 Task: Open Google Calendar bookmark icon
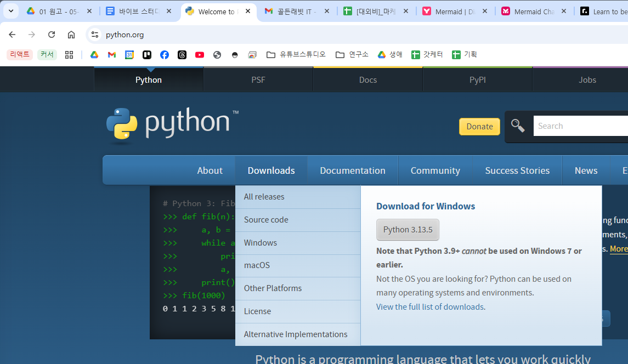[129, 55]
